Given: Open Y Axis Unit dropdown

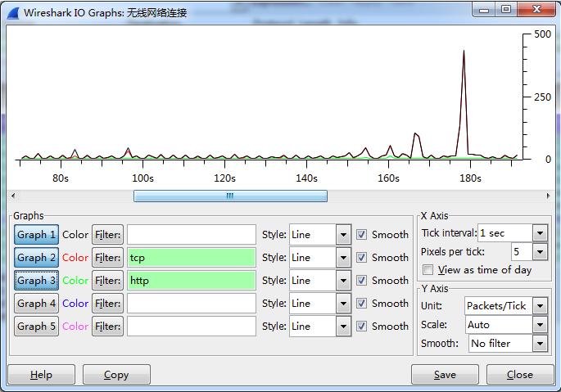Looking at the screenshot, I should coord(540,306).
